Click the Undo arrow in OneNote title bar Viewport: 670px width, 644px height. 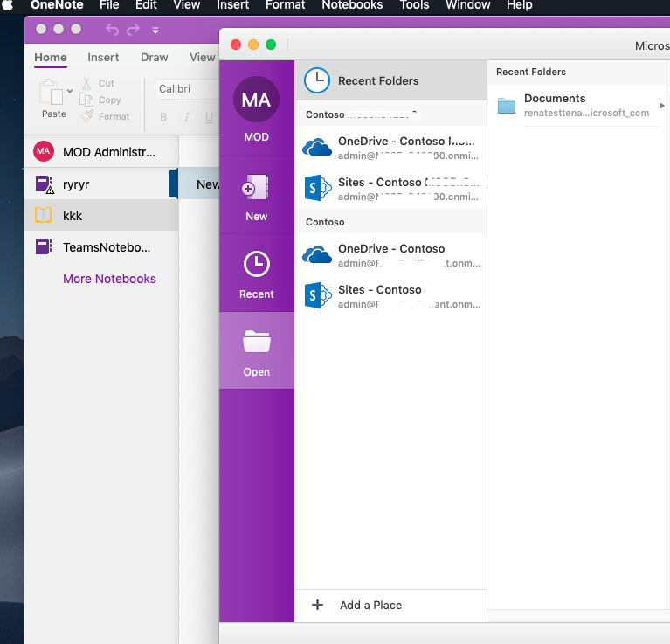coord(112,30)
